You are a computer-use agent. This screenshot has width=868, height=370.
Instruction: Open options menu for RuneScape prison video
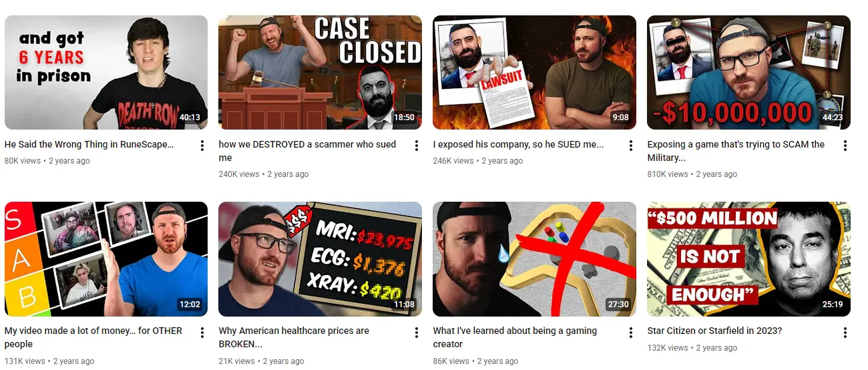click(x=202, y=145)
